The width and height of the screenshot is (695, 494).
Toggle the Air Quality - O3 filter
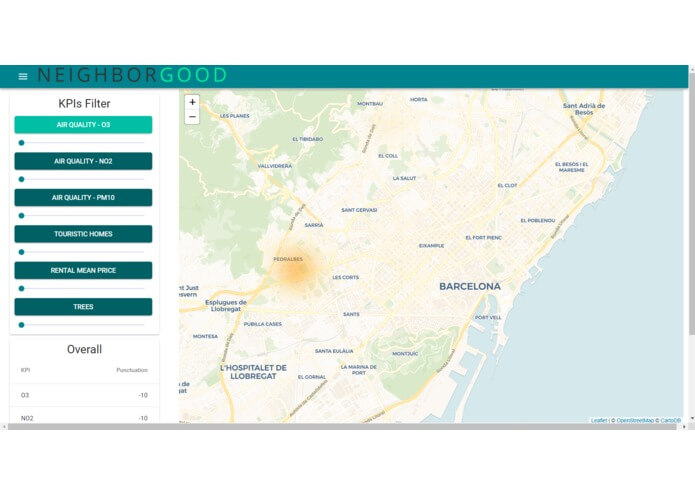[83, 125]
